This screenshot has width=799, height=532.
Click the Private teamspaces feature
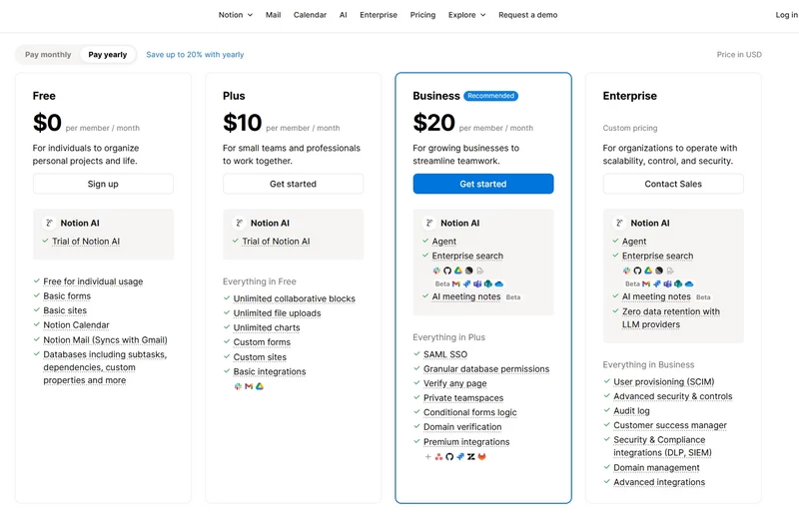pyautogui.click(x=463, y=398)
